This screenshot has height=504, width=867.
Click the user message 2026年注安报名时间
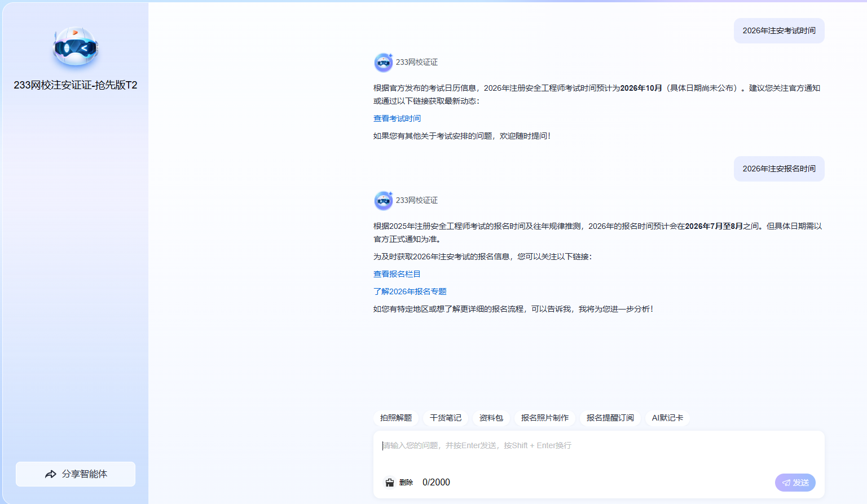coord(779,169)
